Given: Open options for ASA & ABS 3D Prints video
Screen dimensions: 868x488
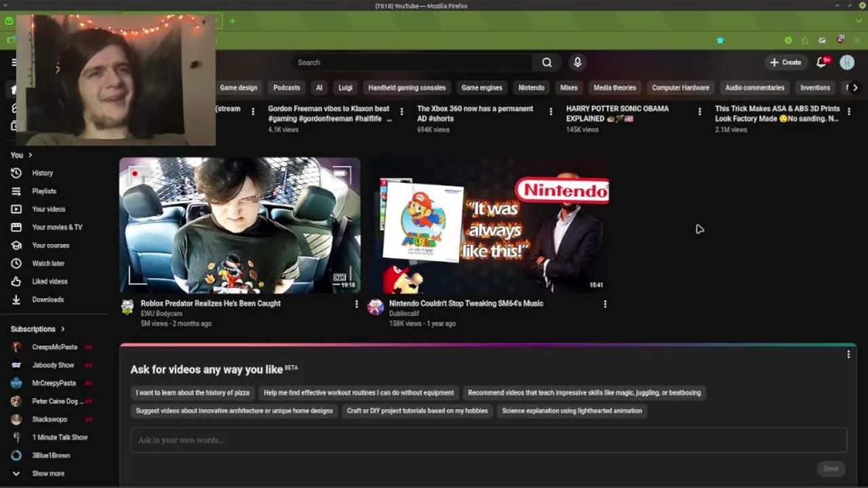Looking at the screenshot, I should [849, 111].
